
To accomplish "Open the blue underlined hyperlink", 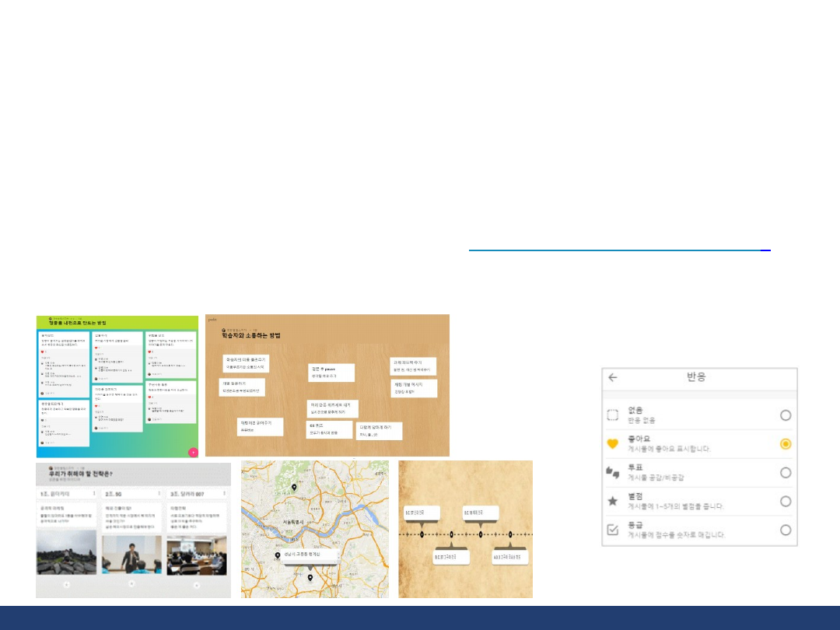I will click(x=618, y=250).
